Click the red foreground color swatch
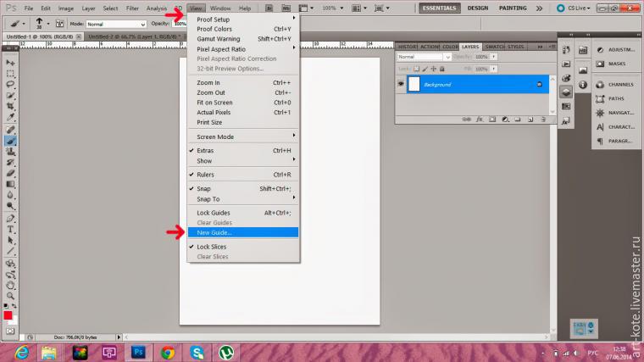This screenshot has height=362, width=644. tap(8, 315)
